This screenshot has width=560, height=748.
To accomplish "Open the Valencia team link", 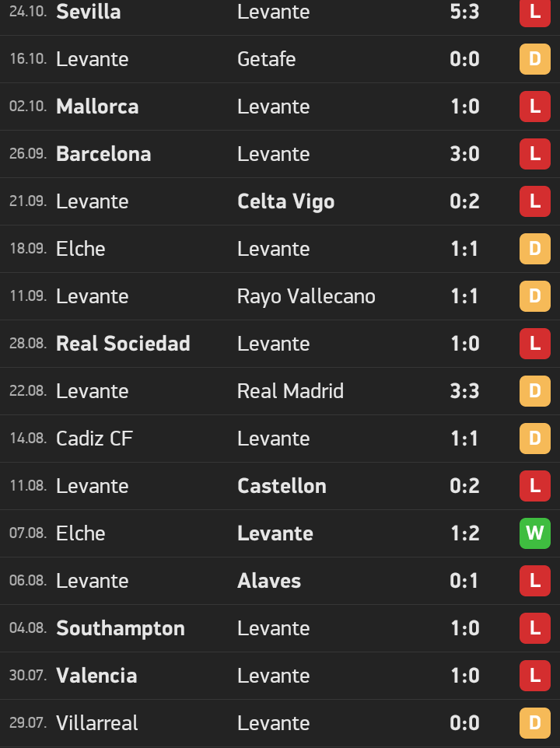I will [x=96, y=676].
